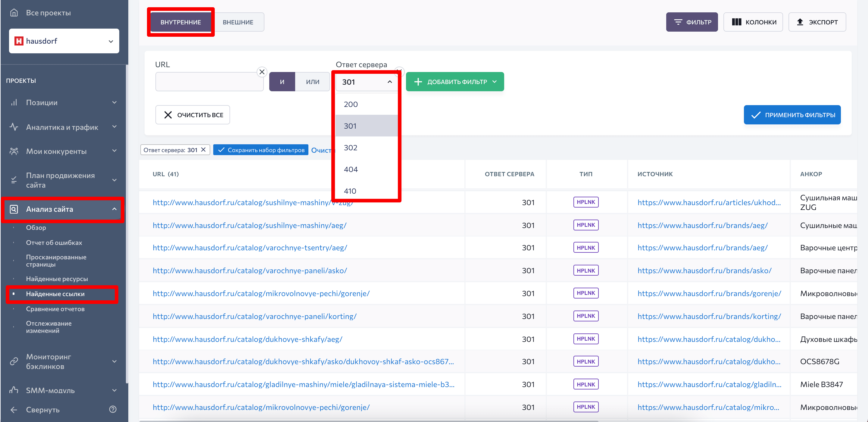Click the HPLNK badge in the sushilnye-mashiny/aeg row
This screenshot has width=868, height=422.
point(585,225)
